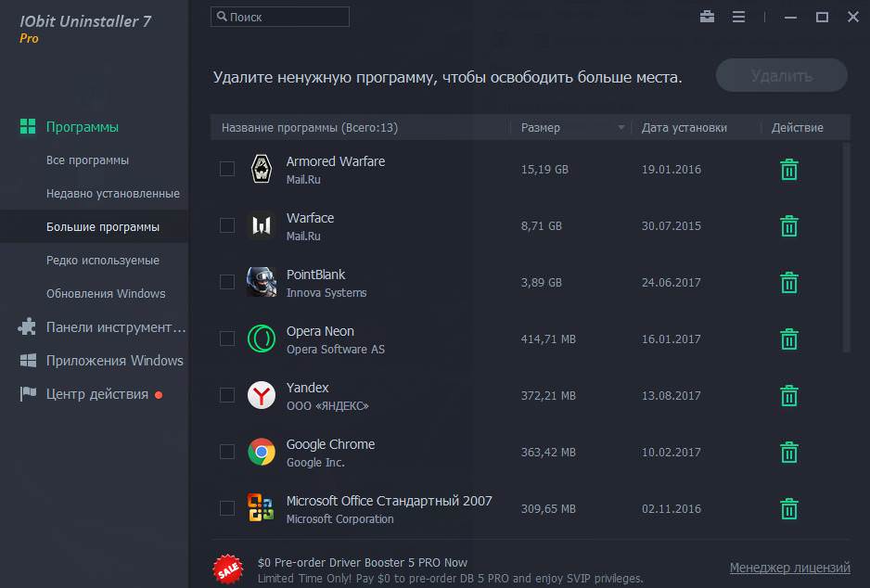The height and width of the screenshot is (588, 870).
Task: Click trash icon for Google Chrome
Action: (x=789, y=453)
